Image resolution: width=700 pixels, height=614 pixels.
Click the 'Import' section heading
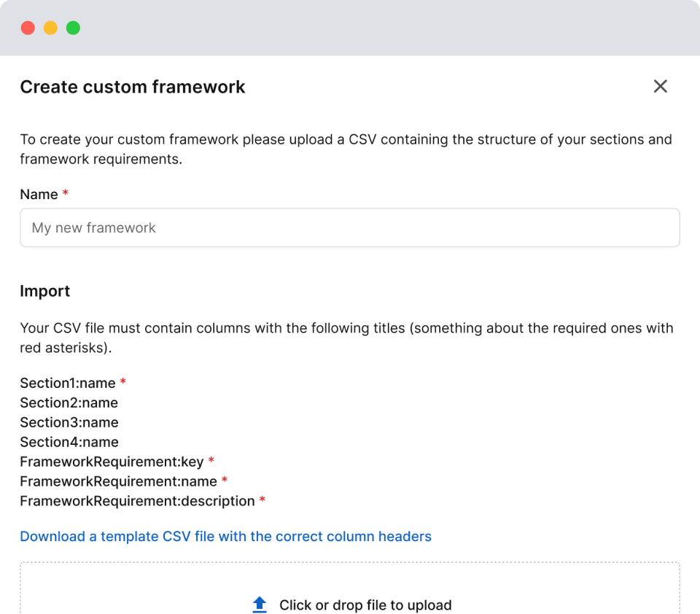(x=45, y=291)
